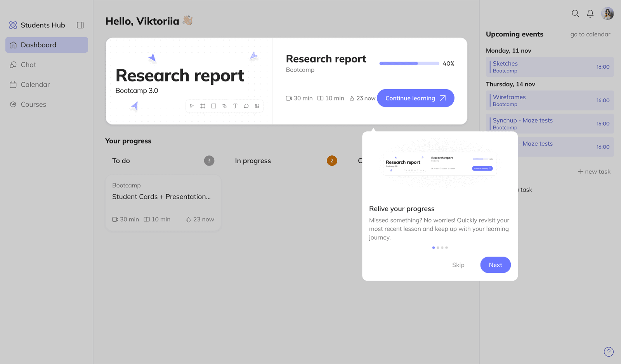This screenshot has width=621, height=364.
Task: Click the fourth pagination dot in popup
Action: 446,247
